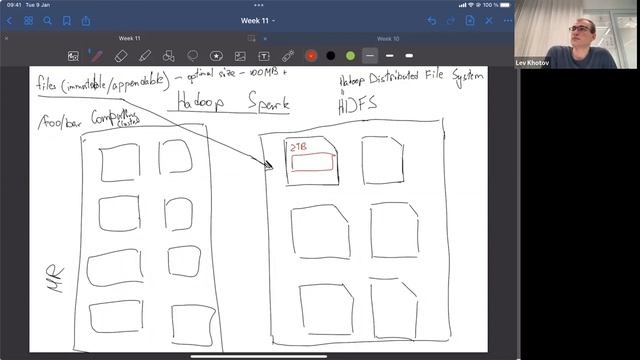Select the Shapes tool

click(169, 56)
